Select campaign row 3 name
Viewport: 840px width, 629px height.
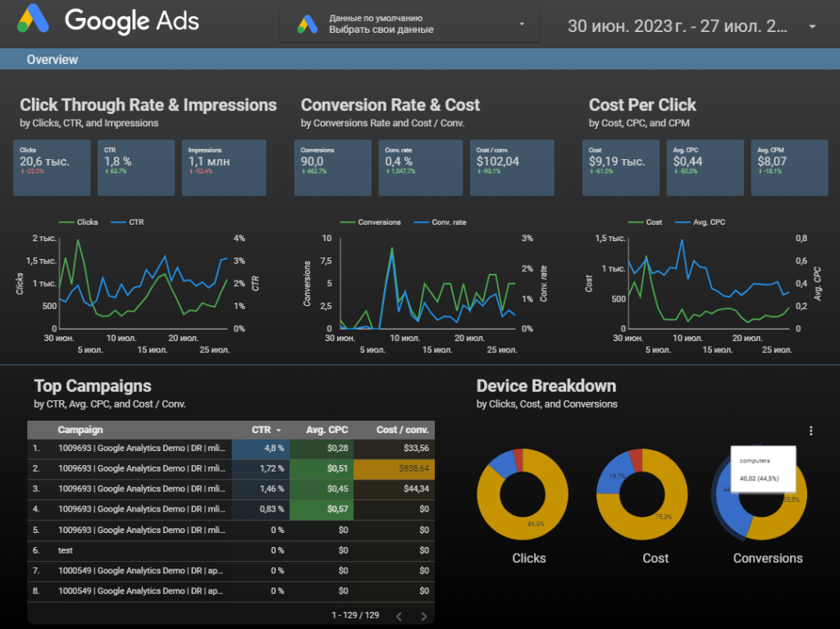(x=142, y=489)
